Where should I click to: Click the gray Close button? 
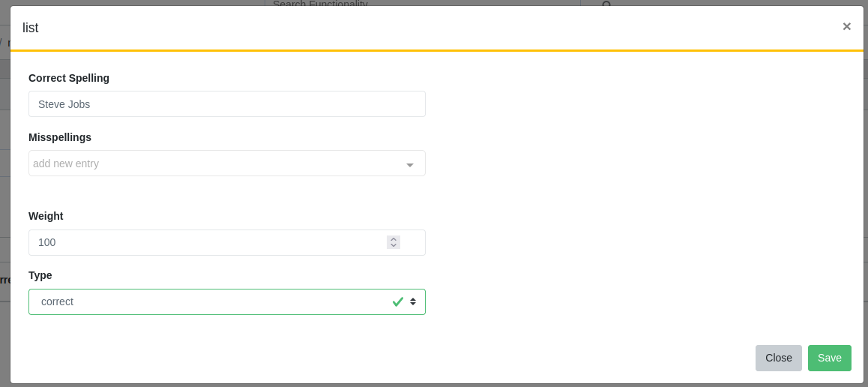point(778,358)
